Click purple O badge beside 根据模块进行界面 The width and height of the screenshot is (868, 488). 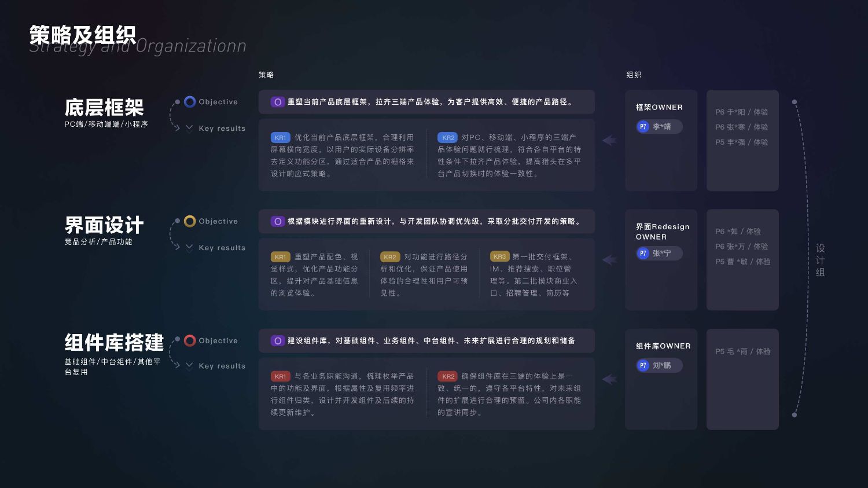[x=278, y=221]
